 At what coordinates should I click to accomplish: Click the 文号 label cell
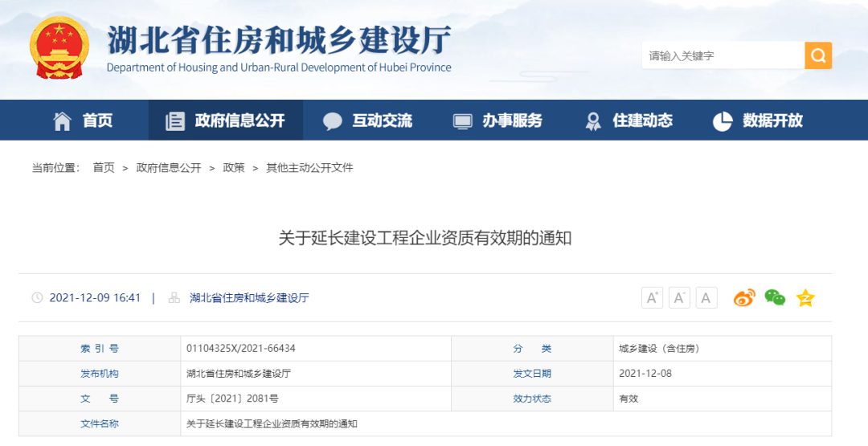[100, 399]
